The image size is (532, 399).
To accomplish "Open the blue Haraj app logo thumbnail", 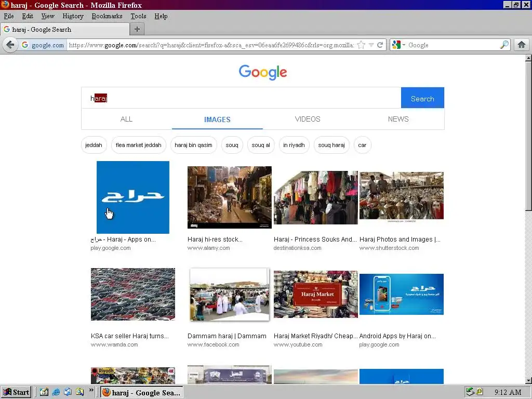I will click(133, 197).
